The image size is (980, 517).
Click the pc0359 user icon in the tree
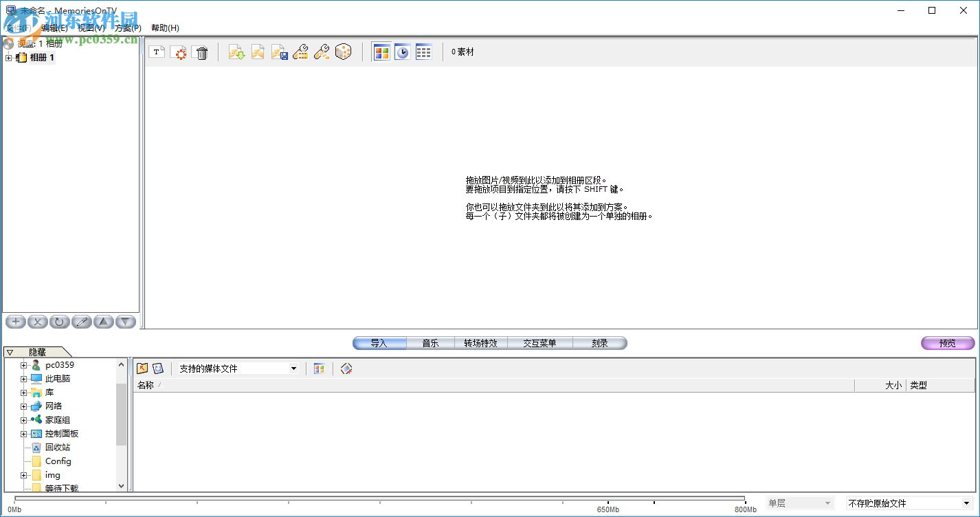36,365
